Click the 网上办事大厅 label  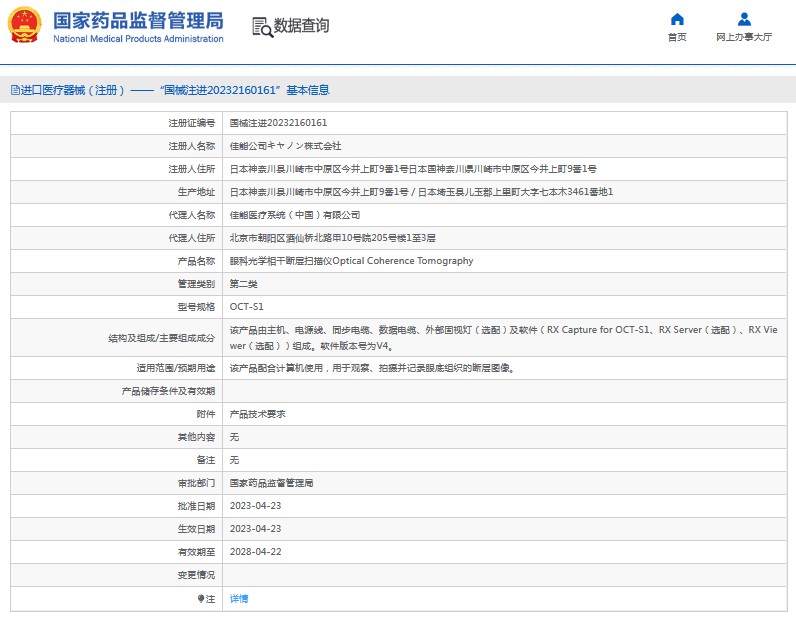744,37
